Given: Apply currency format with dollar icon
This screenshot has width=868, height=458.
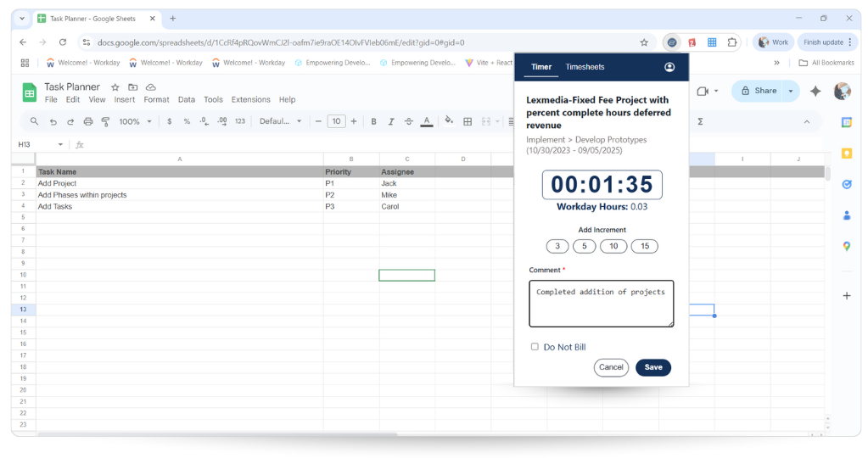Looking at the screenshot, I should 170,121.
